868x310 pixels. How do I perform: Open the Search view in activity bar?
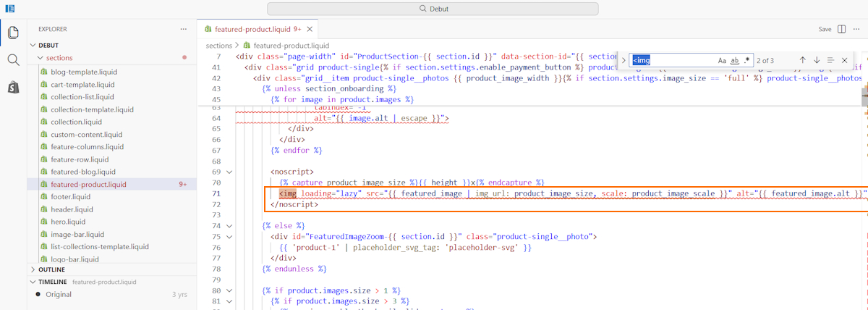(13, 60)
